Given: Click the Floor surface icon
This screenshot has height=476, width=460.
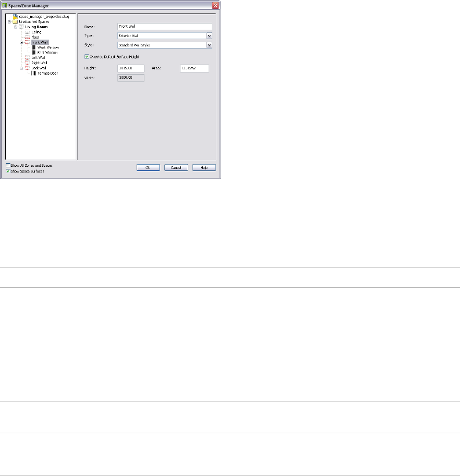Looking at the screenshot, I should tap(27, 37).
